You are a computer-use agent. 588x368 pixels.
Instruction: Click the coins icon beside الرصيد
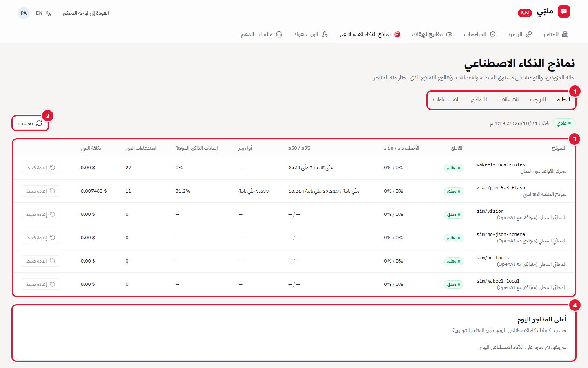click(529, 34)
